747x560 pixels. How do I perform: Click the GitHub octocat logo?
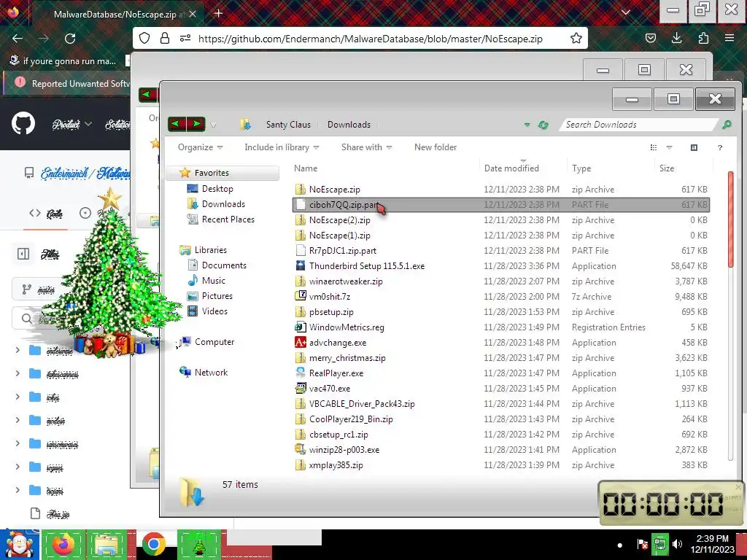(23, 124)
